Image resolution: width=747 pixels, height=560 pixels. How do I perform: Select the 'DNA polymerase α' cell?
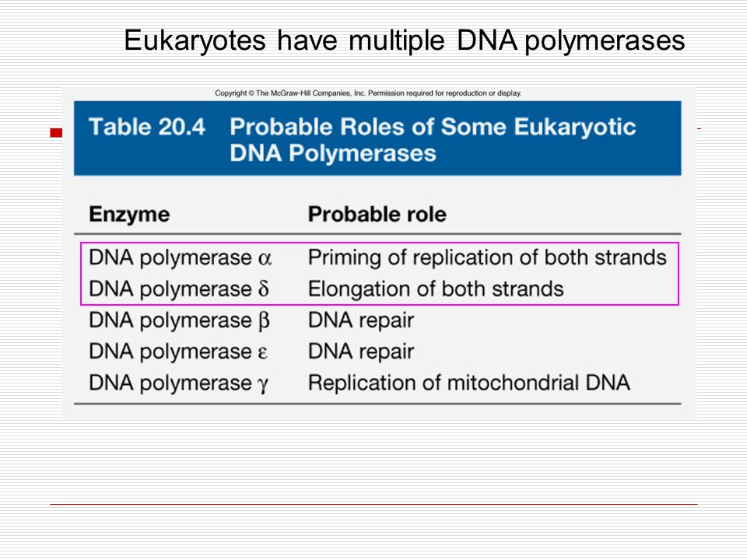[180, 257]
